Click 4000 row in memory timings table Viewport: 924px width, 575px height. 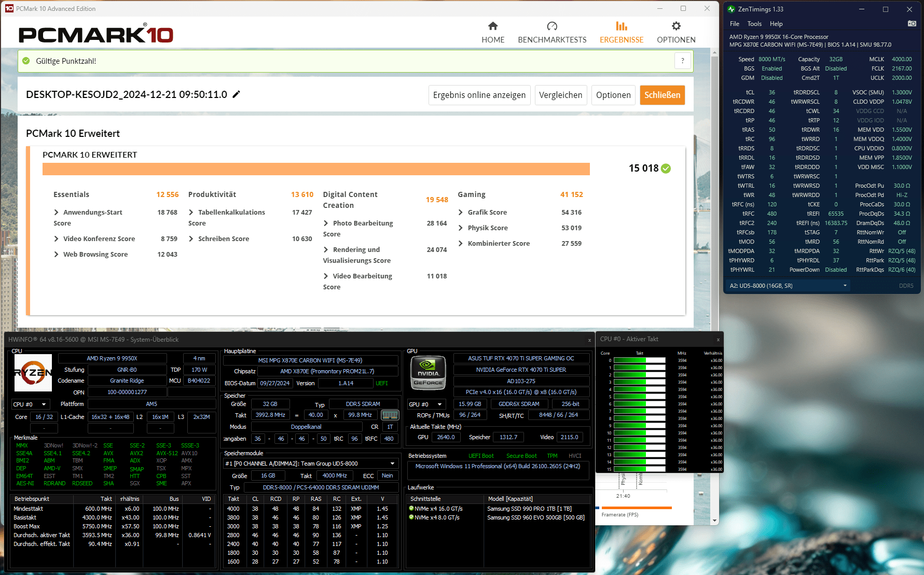click(x=311, y=509)
